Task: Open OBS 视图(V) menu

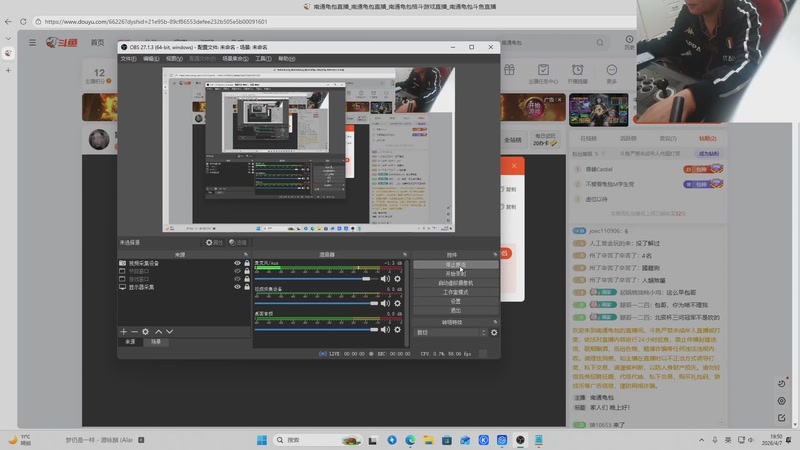Action: (x=174, y=59)
